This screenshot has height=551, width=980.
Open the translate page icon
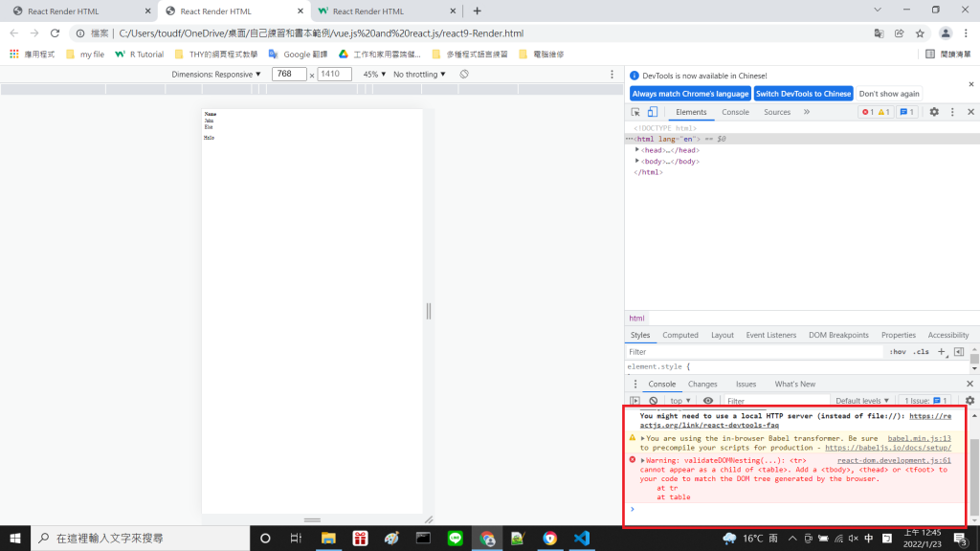pyautogui.click(x=879, y=33)
